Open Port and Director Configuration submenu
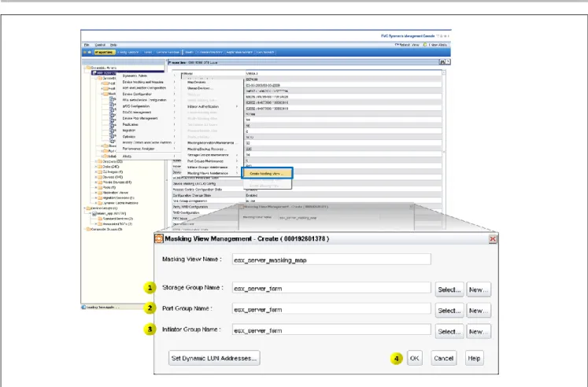 [x=148, y=88]
